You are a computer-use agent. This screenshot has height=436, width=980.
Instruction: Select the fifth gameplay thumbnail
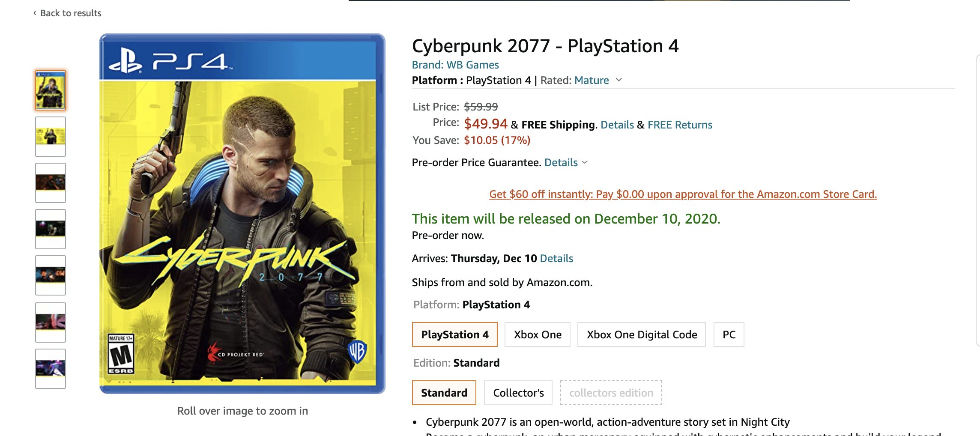tap(51, 275)
